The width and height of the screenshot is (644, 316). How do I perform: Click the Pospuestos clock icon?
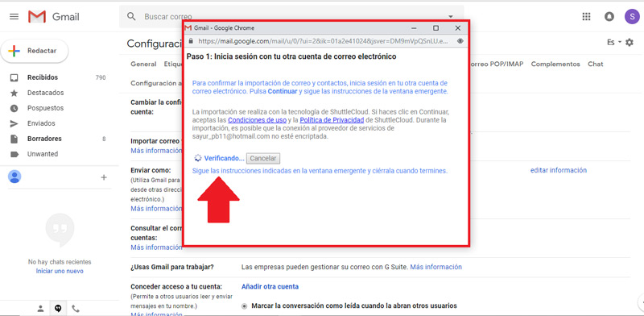(x=14, y=108)
